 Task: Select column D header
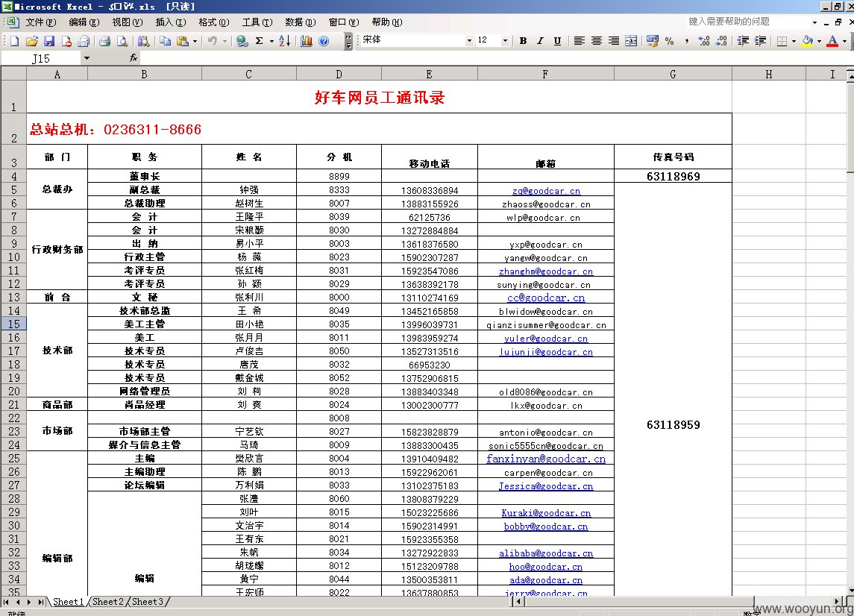point(339,74)
